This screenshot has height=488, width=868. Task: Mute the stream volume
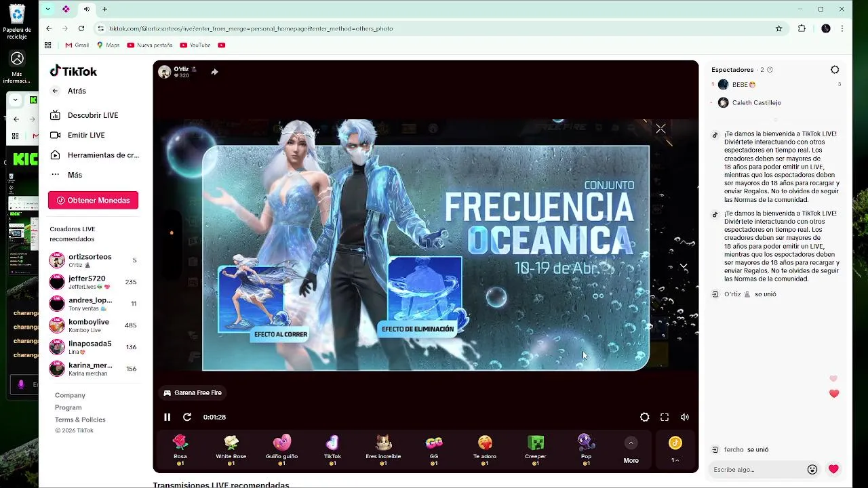point(684,417)
